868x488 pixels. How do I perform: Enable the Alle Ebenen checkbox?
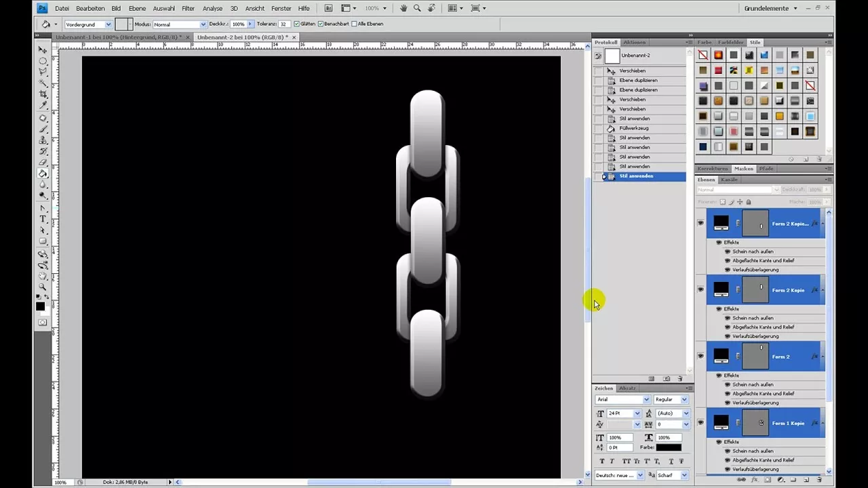(355, 24)
